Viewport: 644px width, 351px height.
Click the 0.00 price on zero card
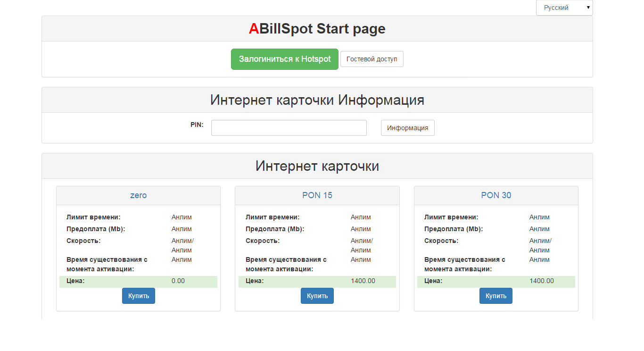pyautogui.click(x=178, y=281)
